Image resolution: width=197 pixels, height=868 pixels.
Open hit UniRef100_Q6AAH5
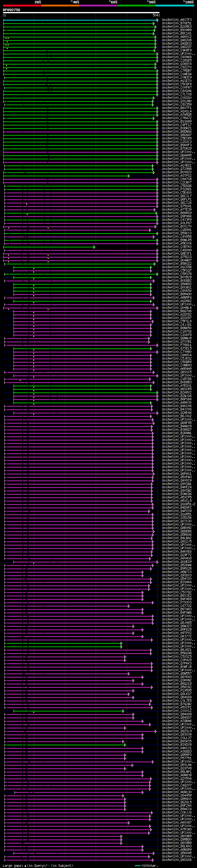tap(176, 155)
